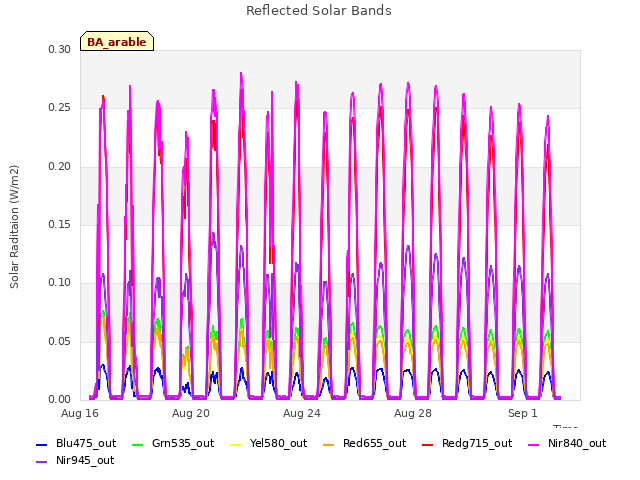
Task: Click the Aug 16 x-axis tick label
Action: [80, 413]
